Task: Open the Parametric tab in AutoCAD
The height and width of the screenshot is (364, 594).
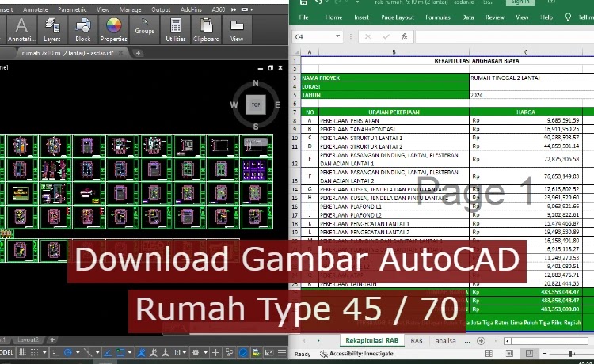Action: 72,9
